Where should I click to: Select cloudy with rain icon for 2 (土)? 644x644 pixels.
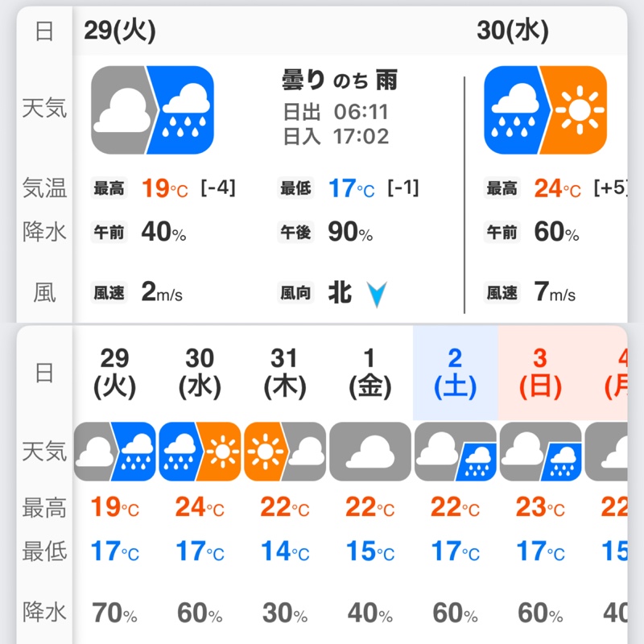[x=456, y=452]
